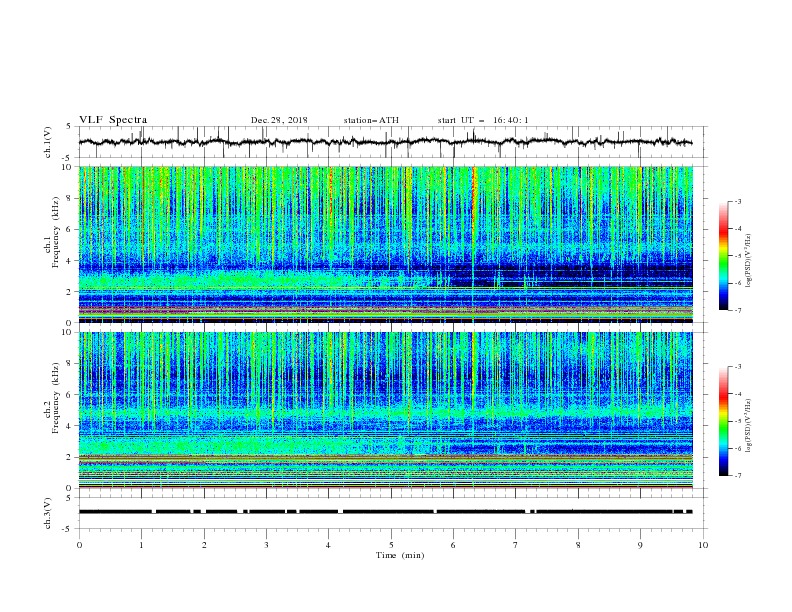The width and height of the screenshot is (792, 612).
Task: Click the "9" tick on the time axis
Action: 640,545
